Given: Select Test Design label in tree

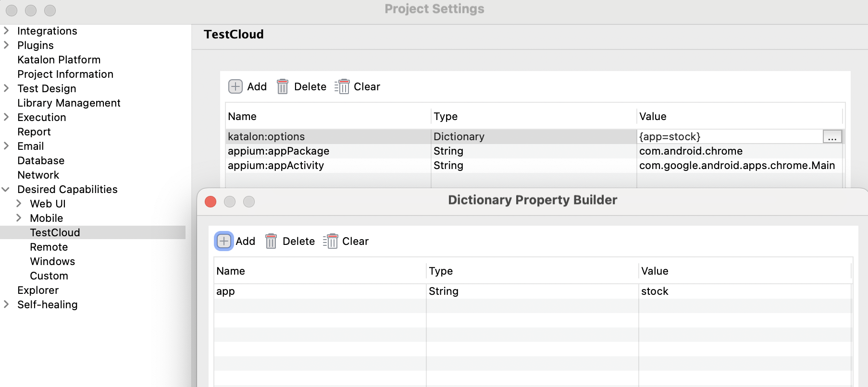Looking at the screenshot, I should click(47, 88).
